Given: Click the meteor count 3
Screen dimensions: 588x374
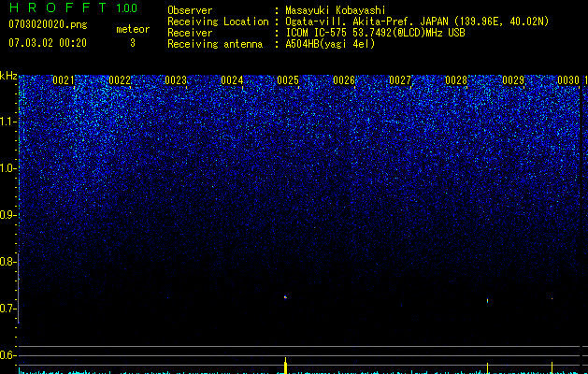Looking at the screenshot, I should 133,43.
